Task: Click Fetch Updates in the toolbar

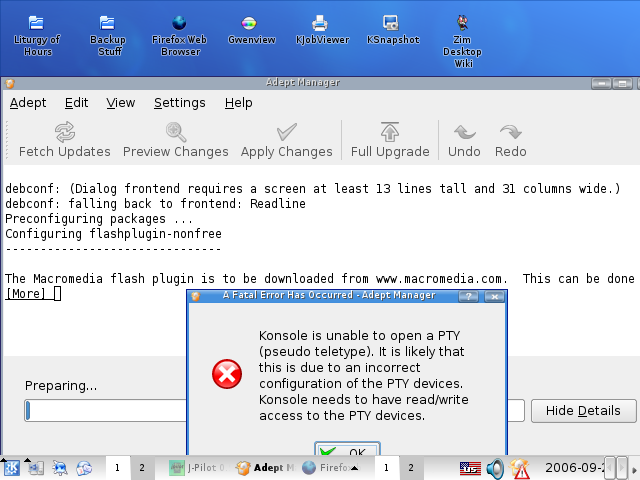Action: click(65, 140)
